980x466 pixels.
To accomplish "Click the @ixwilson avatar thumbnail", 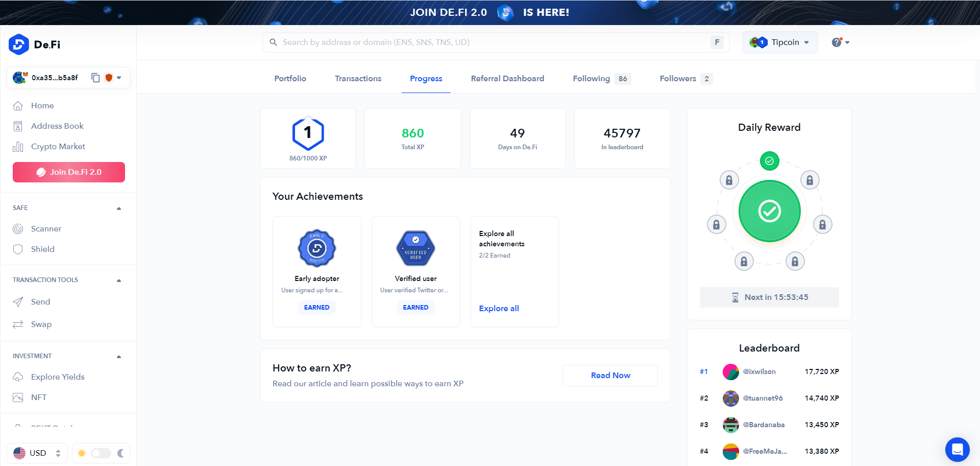I will (x=731, y=372).
